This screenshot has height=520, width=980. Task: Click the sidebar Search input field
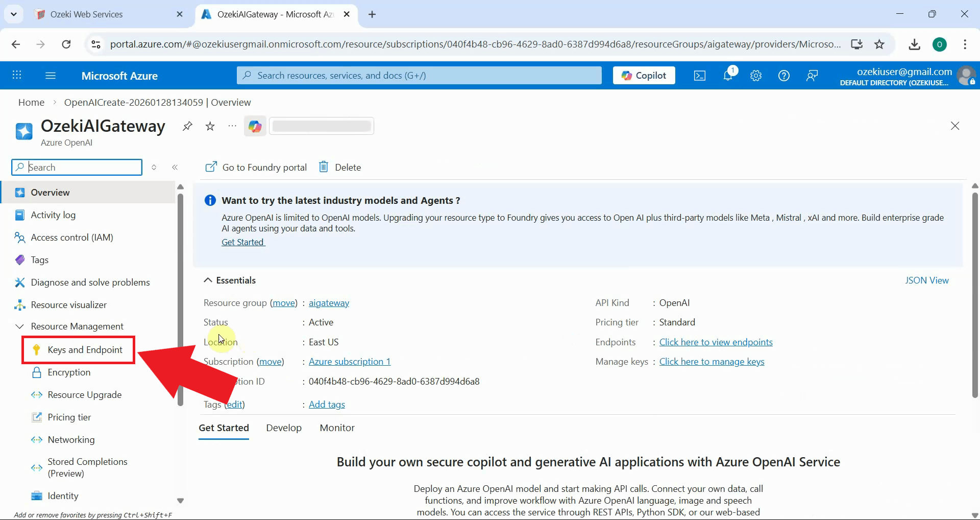pyautogui.click(x=82, y=168)
